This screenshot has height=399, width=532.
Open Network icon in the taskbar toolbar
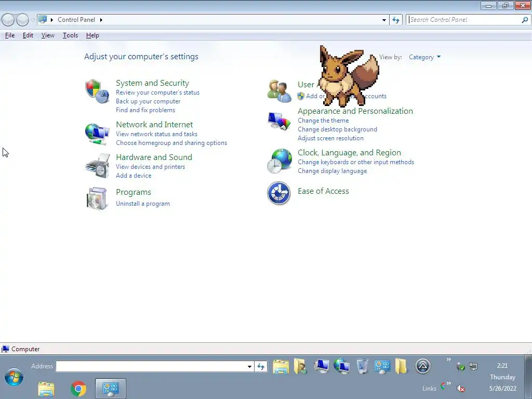tap(342, 366)
